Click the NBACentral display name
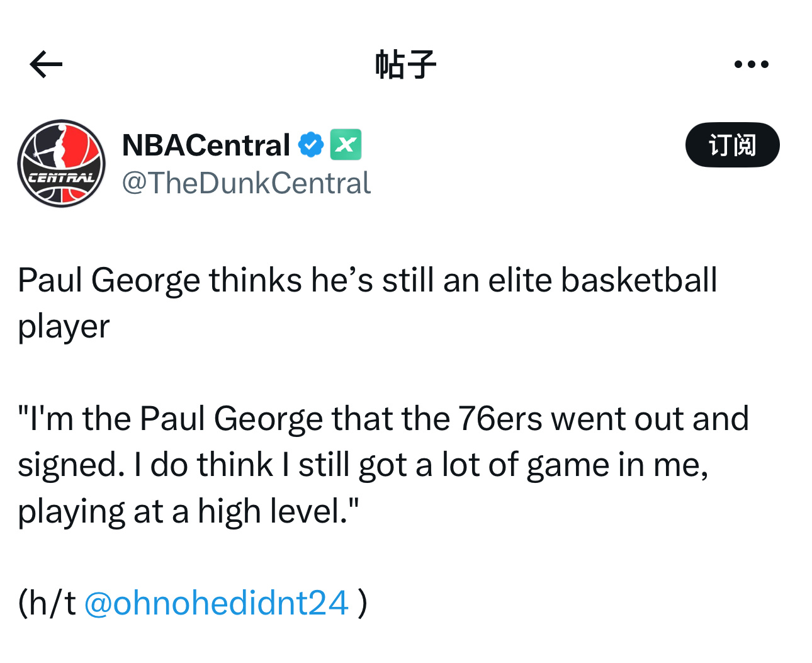Screen dimensions: 812x663 (206, 145)
